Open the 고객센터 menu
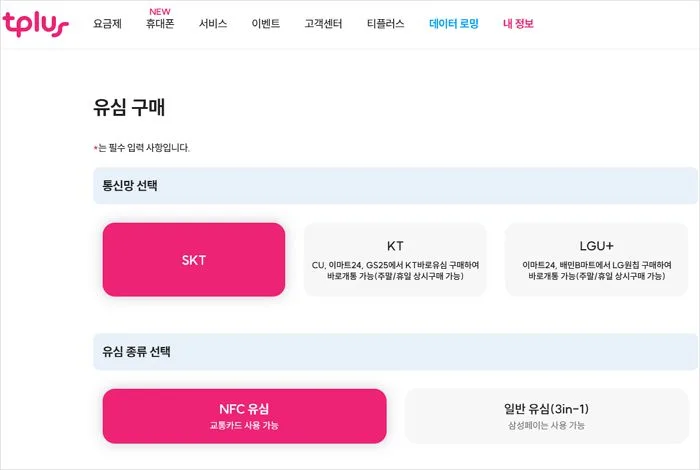The image size is (700, 470). tap(323, 24)
